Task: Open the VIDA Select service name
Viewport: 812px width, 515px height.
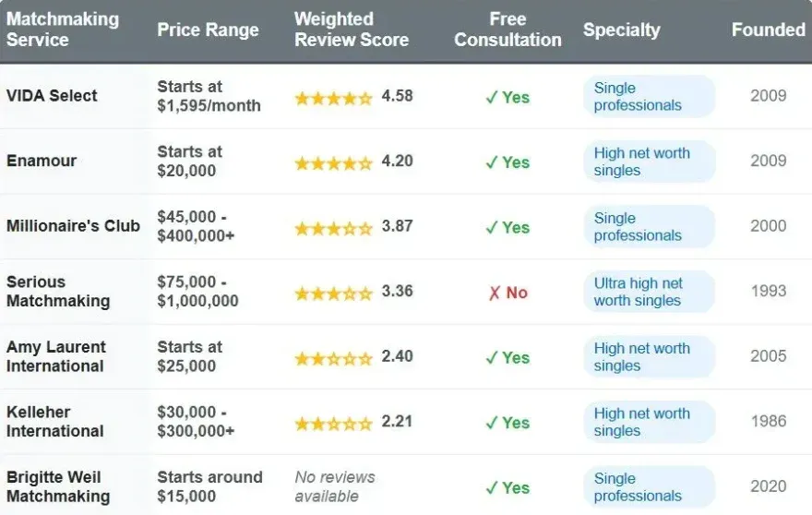Action: [x=52, y=96]
